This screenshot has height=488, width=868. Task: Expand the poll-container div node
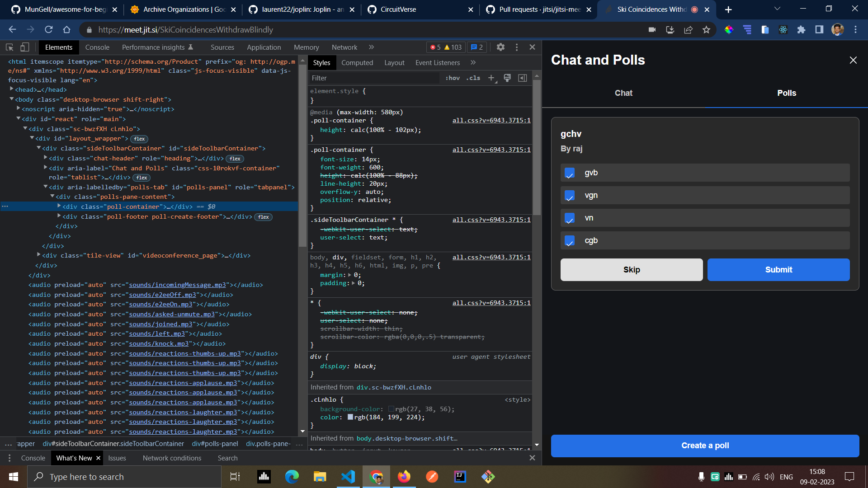59,206
